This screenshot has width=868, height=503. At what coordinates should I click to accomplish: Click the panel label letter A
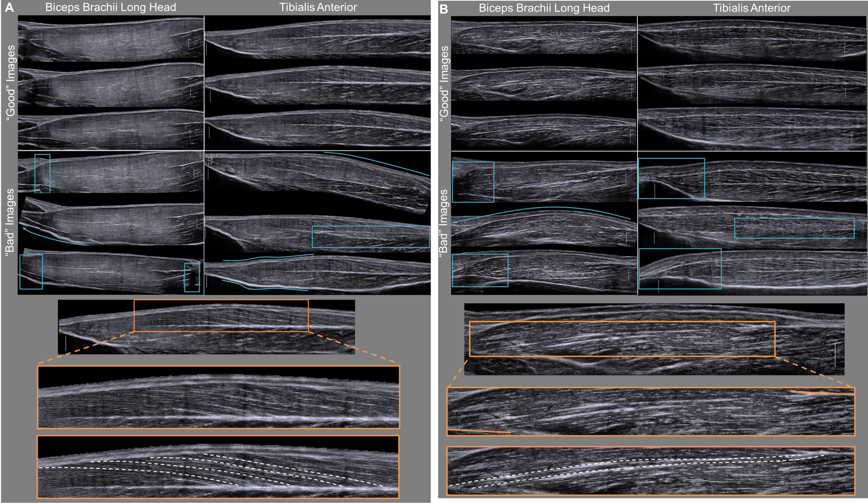pos(9,8)
